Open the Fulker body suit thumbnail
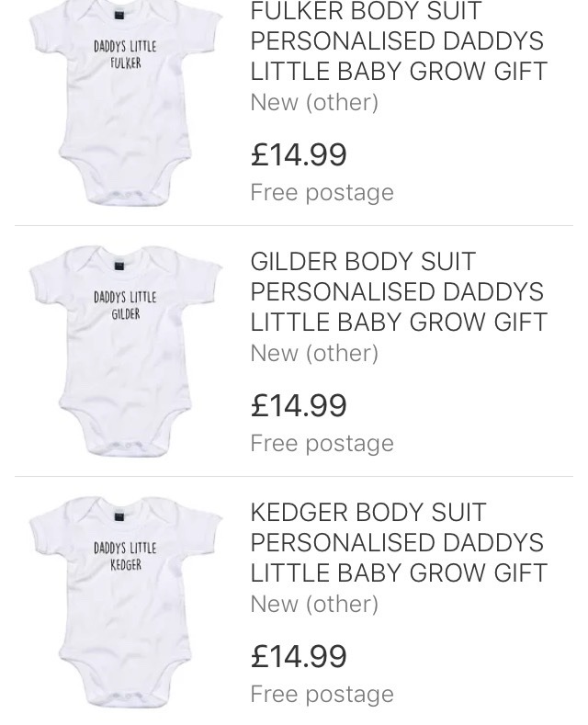Screen dimensions: 588x725 (125, 101)
